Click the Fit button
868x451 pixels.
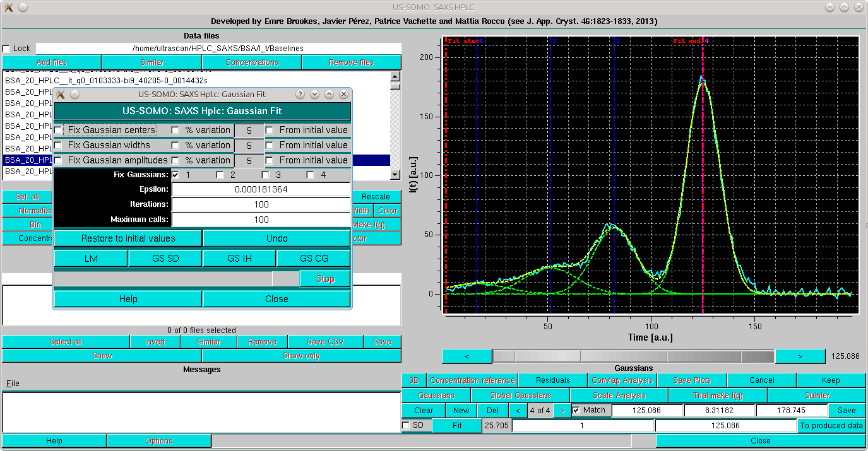pyautogui.click(x=457, y=426)
